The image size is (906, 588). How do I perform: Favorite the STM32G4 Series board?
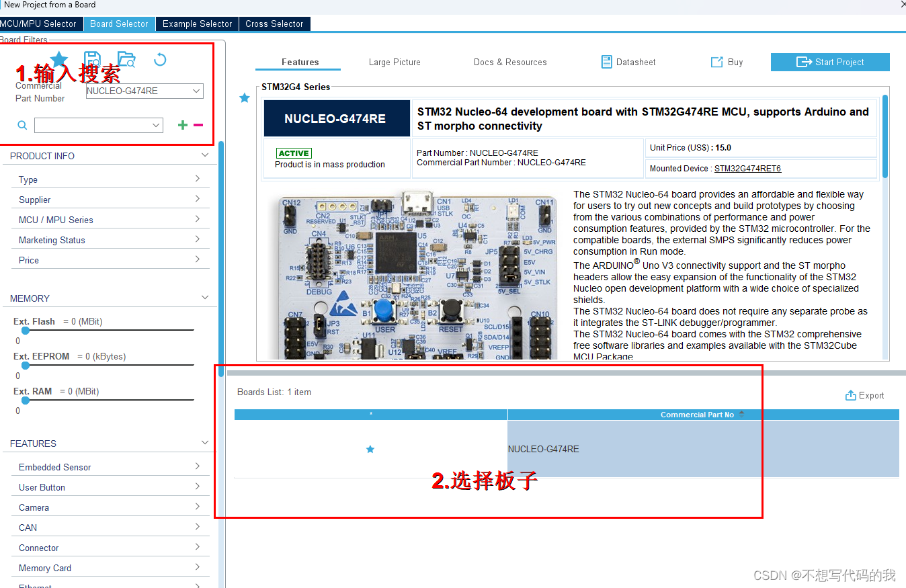point(244,97)
